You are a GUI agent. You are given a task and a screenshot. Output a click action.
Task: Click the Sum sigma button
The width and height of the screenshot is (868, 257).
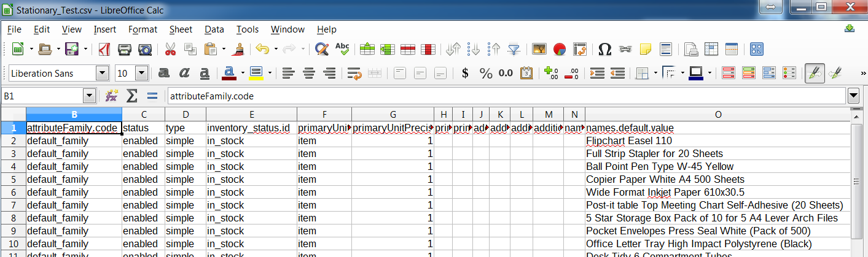pyautogui.click(x=131, y=96)
